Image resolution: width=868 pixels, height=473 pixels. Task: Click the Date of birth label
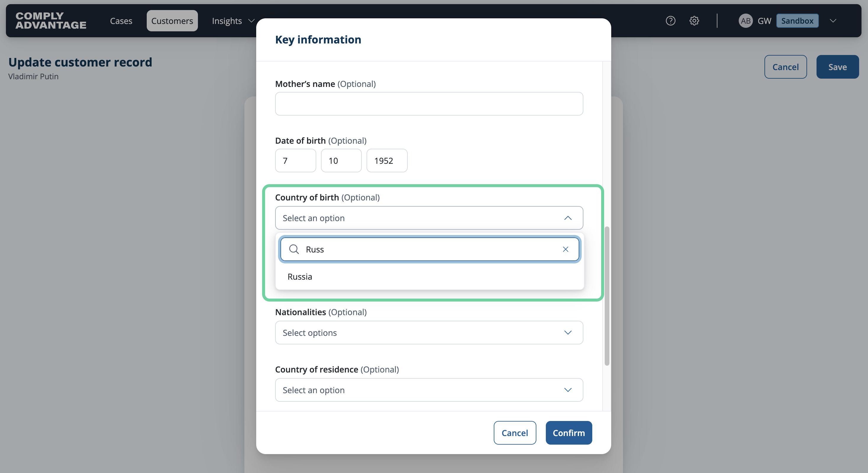coord(300,140)
